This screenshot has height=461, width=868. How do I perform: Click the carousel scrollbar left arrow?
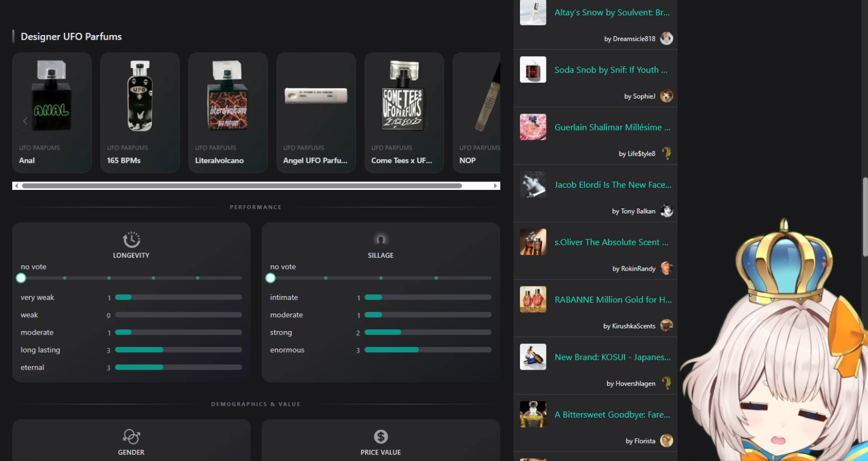pyautogui.click(x=16, y=186)
